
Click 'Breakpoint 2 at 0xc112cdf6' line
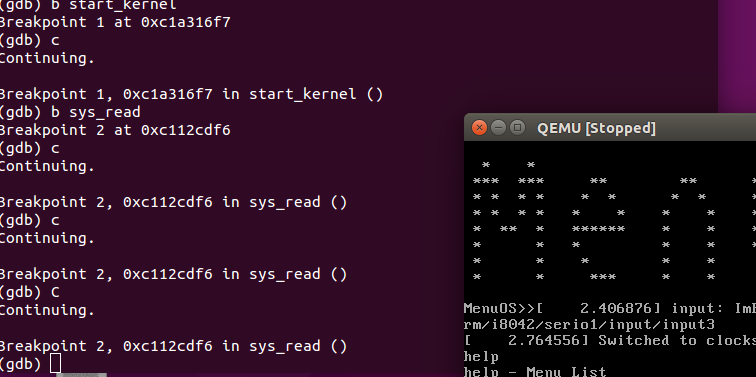[115, 130]
